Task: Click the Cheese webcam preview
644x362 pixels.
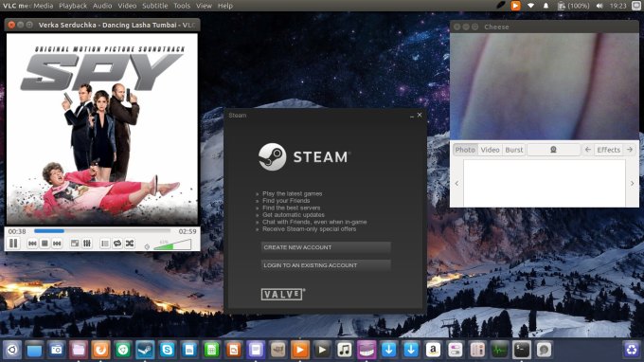Action: (545, 86)
